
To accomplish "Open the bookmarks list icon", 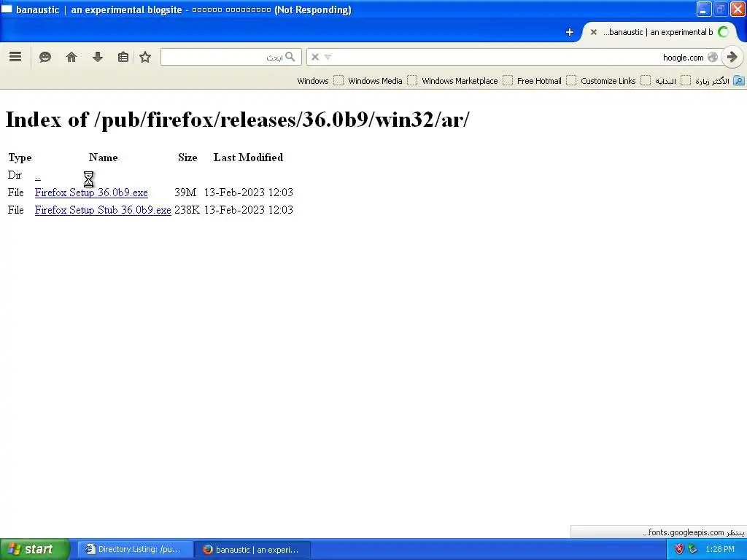I will pyautogui.click(x=123, y=57).
